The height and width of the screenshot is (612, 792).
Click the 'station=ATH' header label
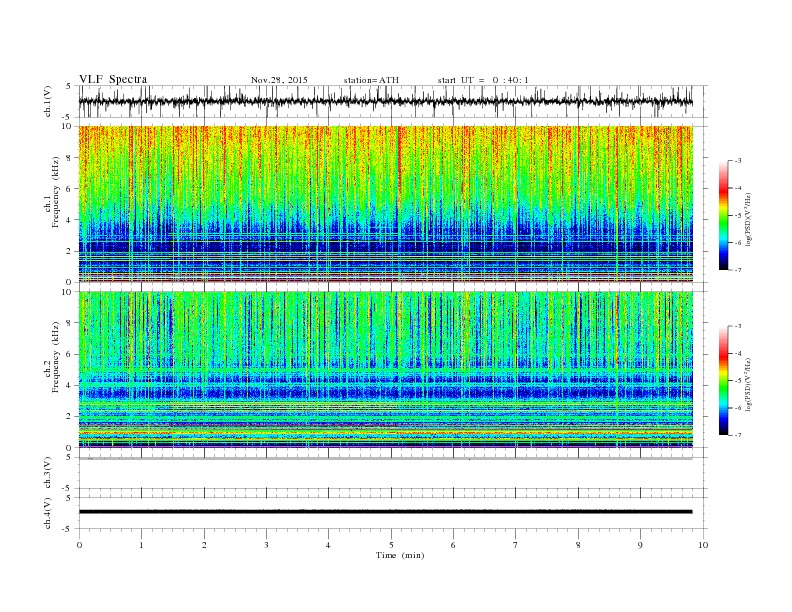pyautogui.click(x=371, y=80)
